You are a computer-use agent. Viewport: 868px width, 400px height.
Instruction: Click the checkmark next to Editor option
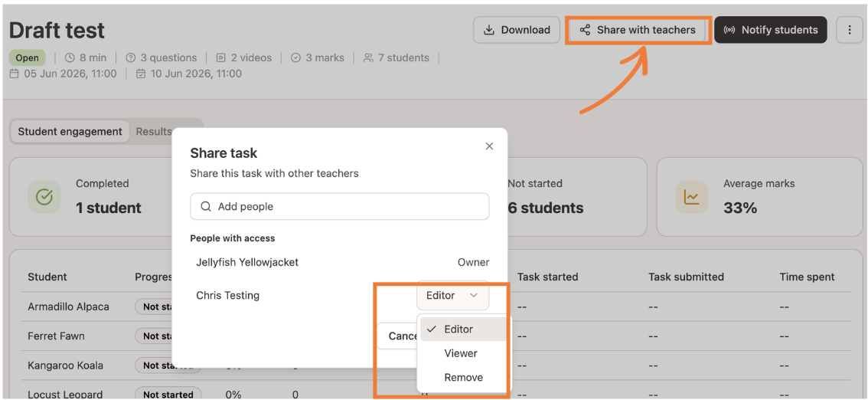coord(432,329)
